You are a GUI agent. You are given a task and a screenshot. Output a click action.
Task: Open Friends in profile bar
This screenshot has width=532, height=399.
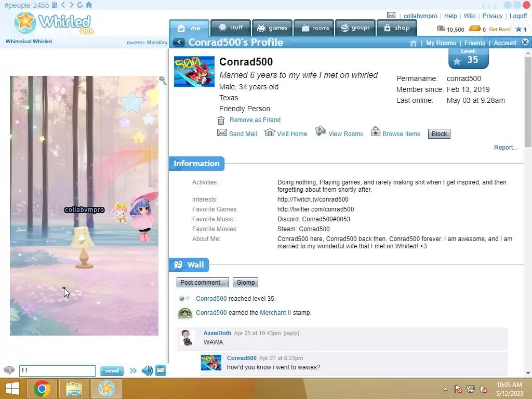475,43
